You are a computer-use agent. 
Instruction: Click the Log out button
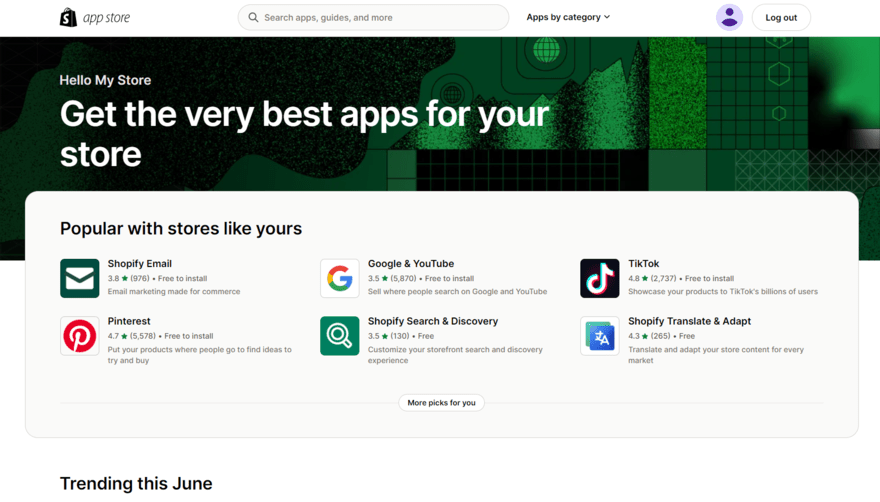(781, 17)
